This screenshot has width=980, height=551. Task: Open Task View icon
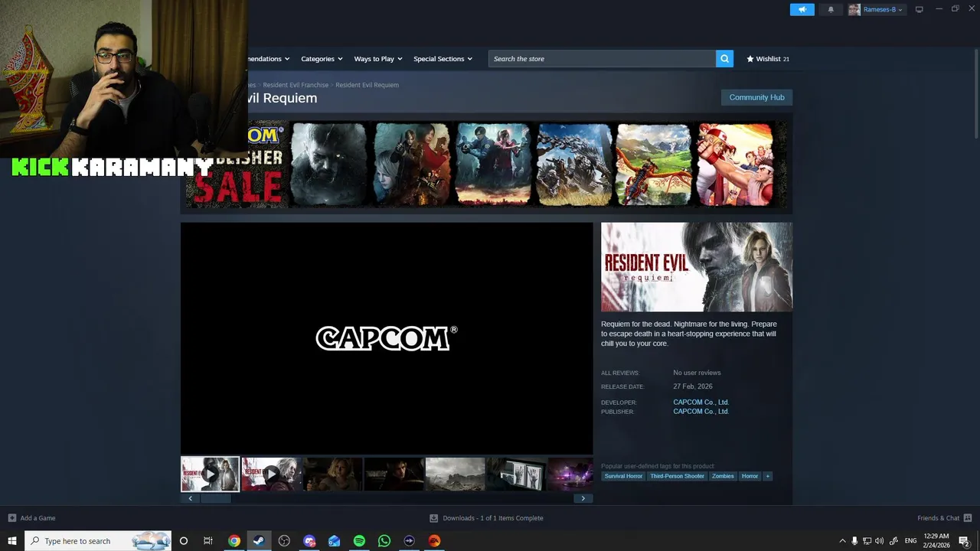207,540
